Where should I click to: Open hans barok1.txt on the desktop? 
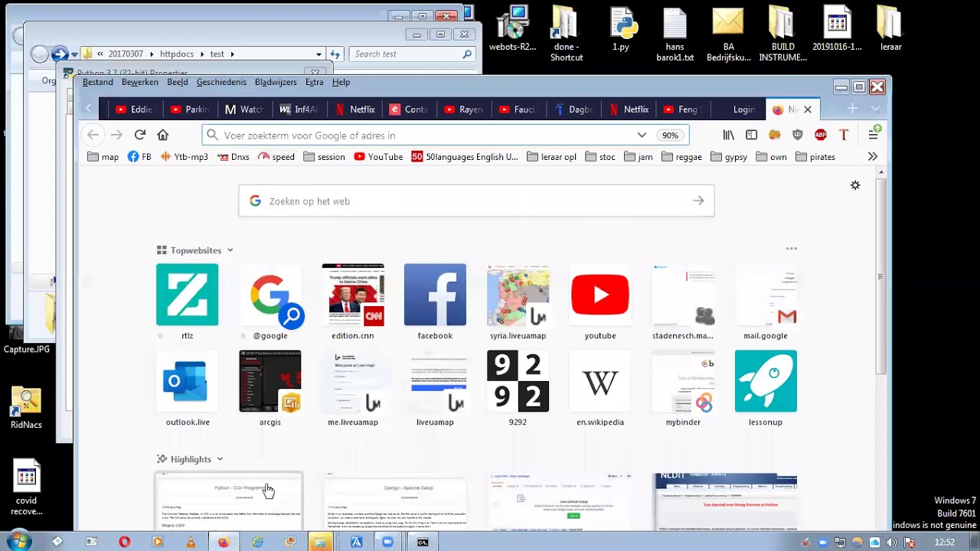[675, 34]
